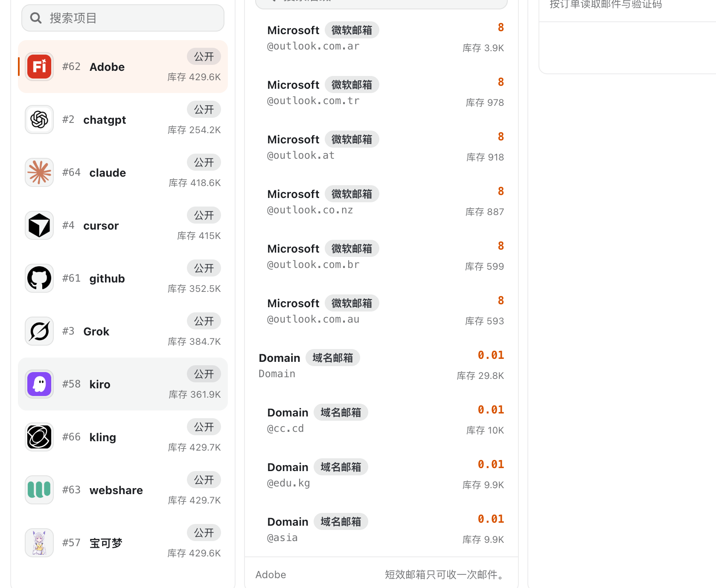This screenshot has width=716, height=588.
Task: Click the #62 rank number
Action: point(71,67)
